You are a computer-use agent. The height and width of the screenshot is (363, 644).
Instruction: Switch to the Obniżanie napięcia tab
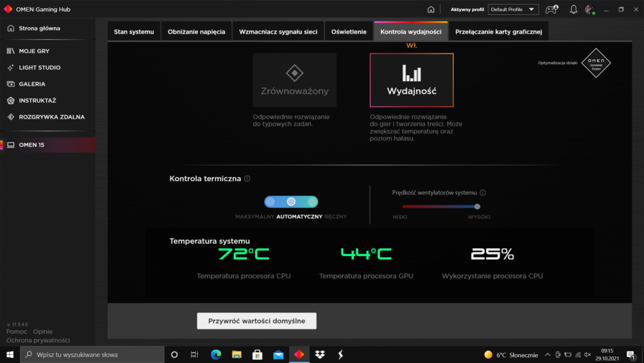pos(196,32)
